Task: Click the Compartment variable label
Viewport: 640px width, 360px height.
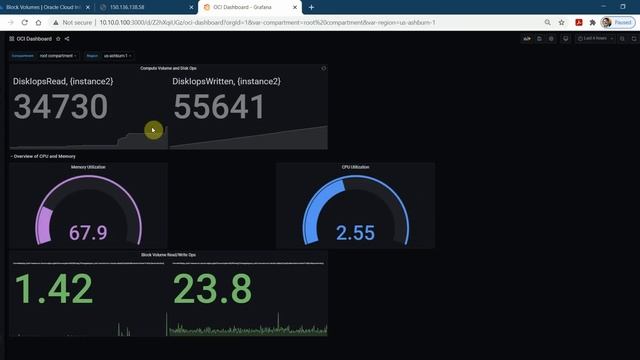Action: pyautogui.click(x=23, y=56)
